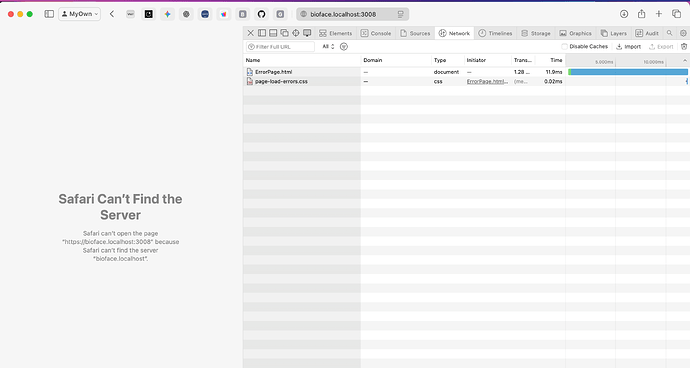Click the Export button
Screen dimensions: 690x368
pos(661,47)
